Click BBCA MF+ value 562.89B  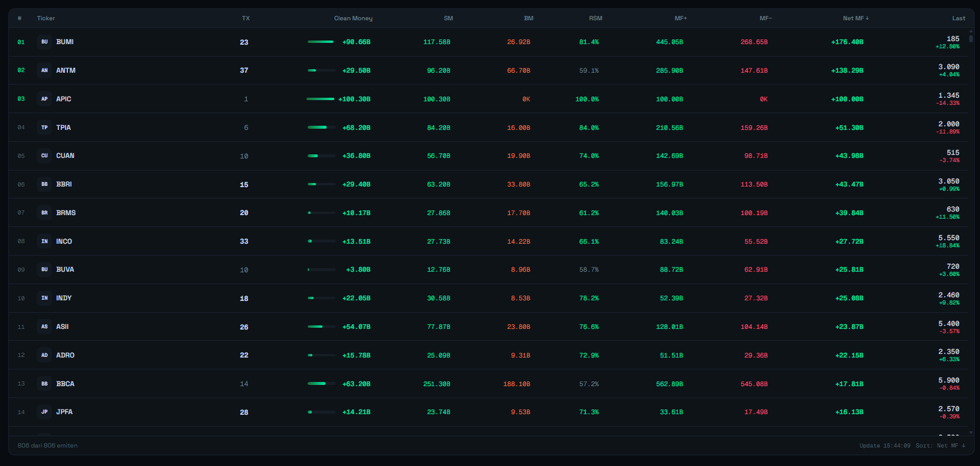pos(669,384)
